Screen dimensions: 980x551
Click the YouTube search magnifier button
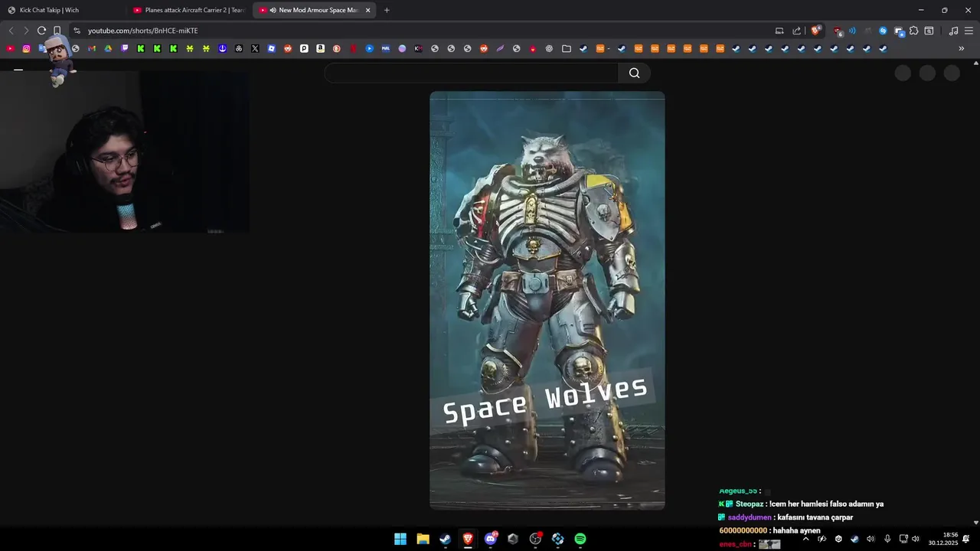tap(634, 73)
